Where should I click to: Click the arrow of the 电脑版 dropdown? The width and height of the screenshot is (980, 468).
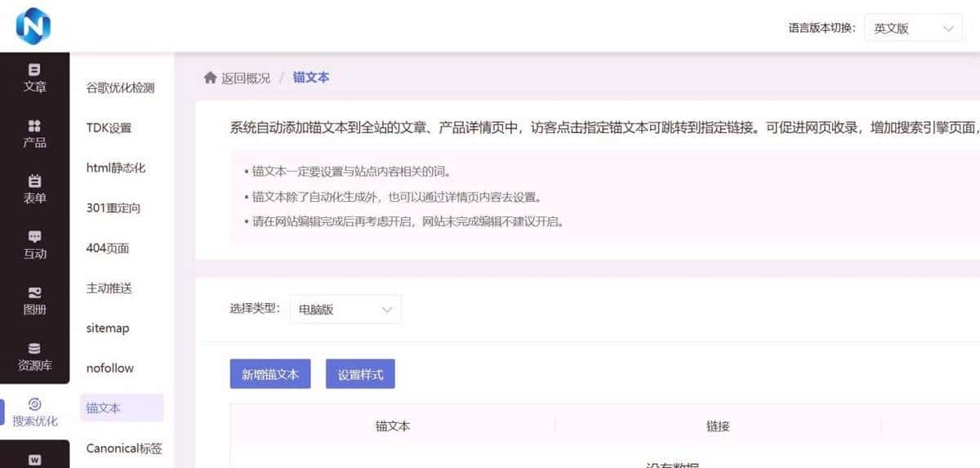coord(387,310)
